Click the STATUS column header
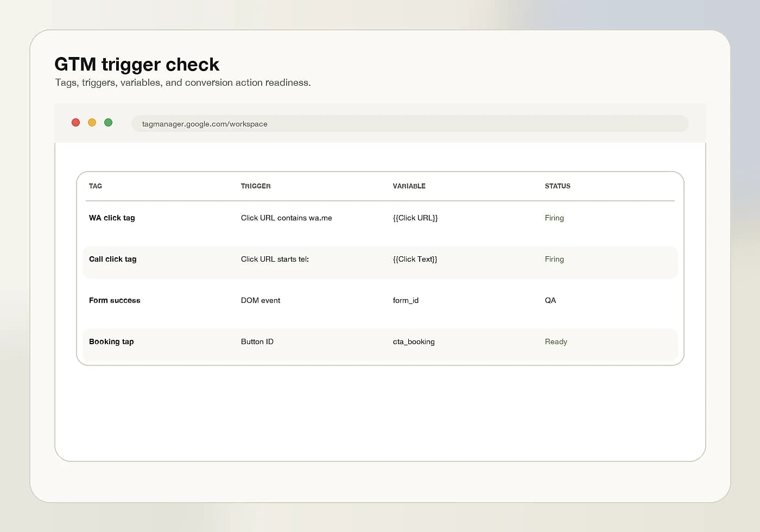The image size is (760, 532). (558, 186)
